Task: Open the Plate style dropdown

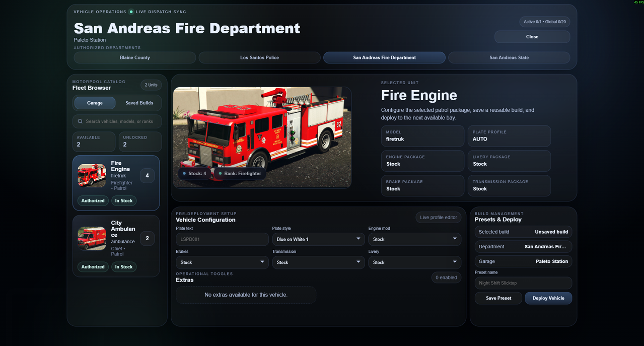Action: (x=318, y=239)
